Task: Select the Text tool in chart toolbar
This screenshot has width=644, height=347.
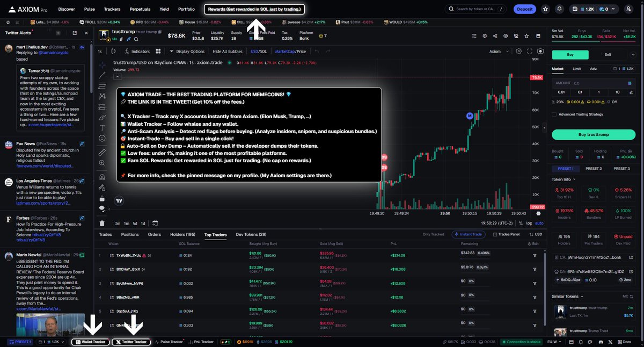Action: [x=102, y=128]
